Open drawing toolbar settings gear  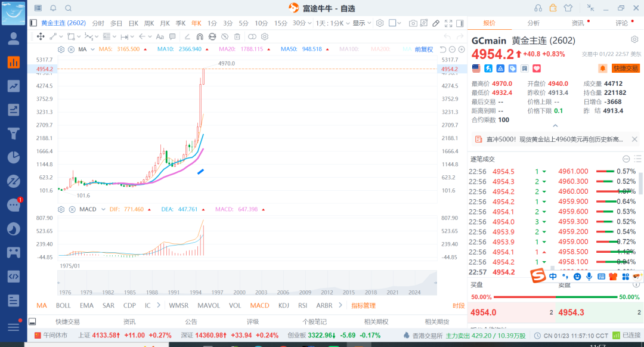click(265, 36)
